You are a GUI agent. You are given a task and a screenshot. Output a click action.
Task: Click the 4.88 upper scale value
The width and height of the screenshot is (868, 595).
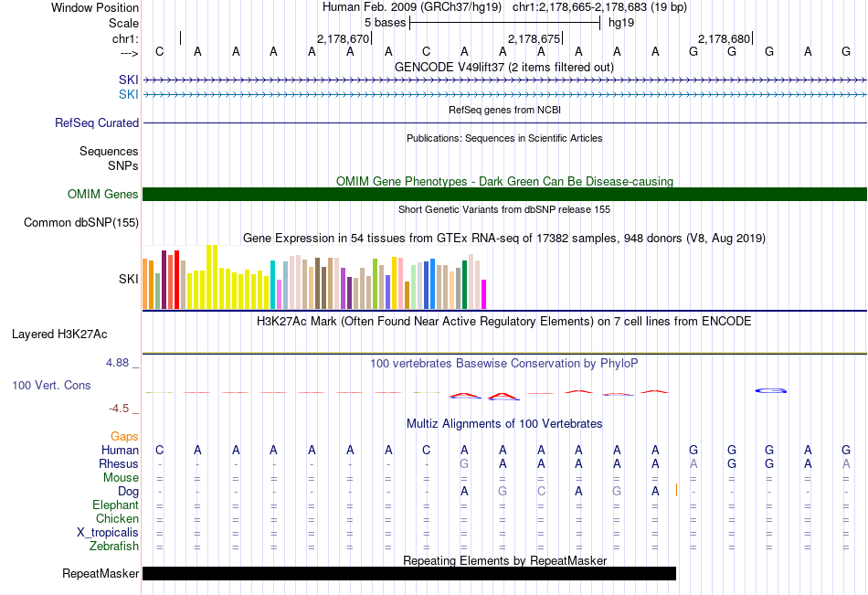[x=117, y=363]
